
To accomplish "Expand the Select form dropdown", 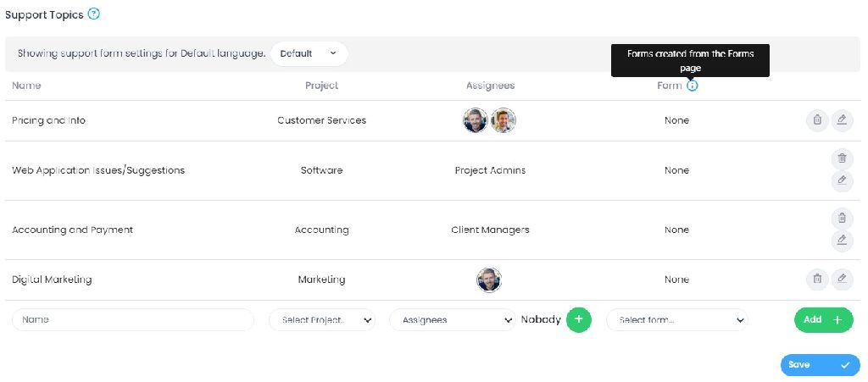I will pyautogui.click(x=676, y=320).
